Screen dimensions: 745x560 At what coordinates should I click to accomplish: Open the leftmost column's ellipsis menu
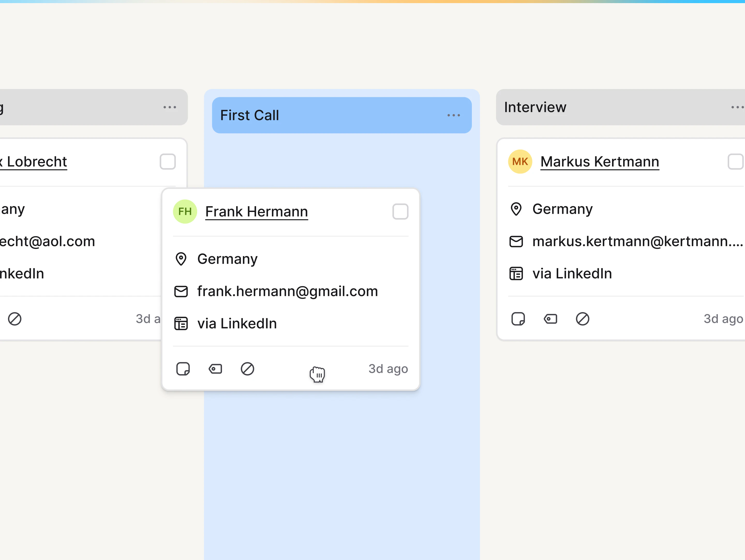coord(169,107)
